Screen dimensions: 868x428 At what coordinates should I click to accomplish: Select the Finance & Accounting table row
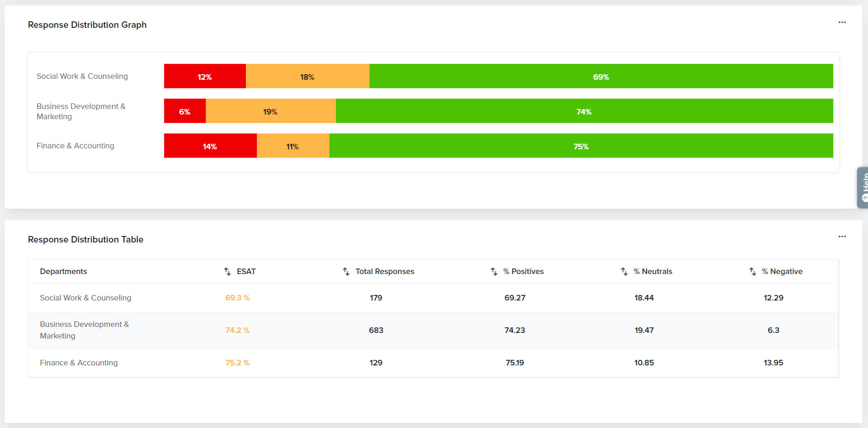point(79,363)
